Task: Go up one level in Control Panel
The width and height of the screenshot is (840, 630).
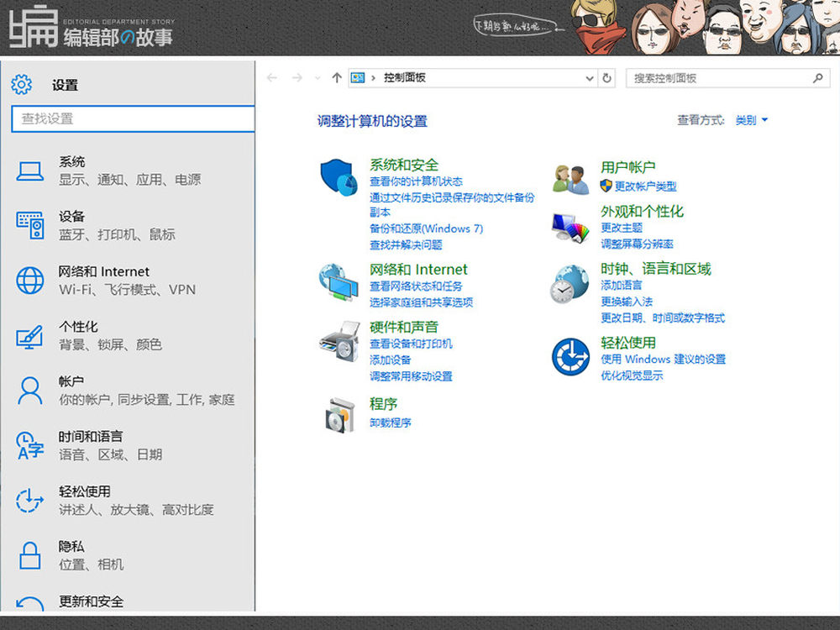Action: pyautogui.click(x=337, y=78)
